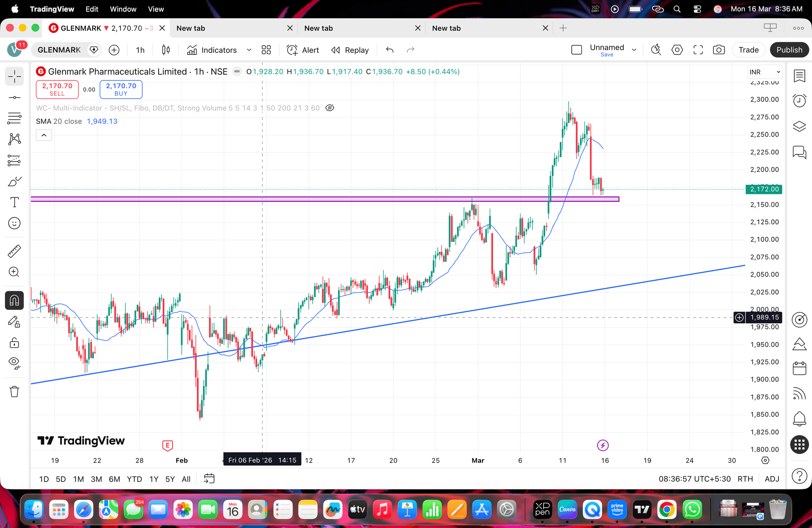Expand the Unnamed layout menu
The image size is (812, 528).
tap(634, 50)
